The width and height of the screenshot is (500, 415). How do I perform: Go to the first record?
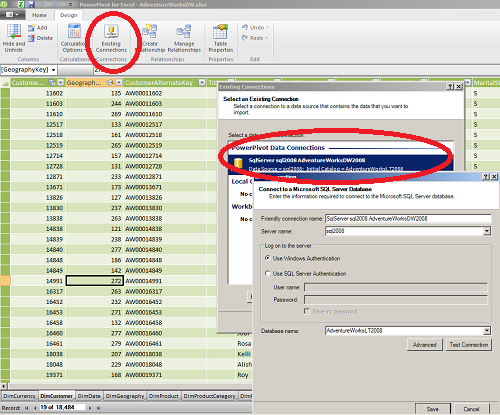(x=27, y=408)
